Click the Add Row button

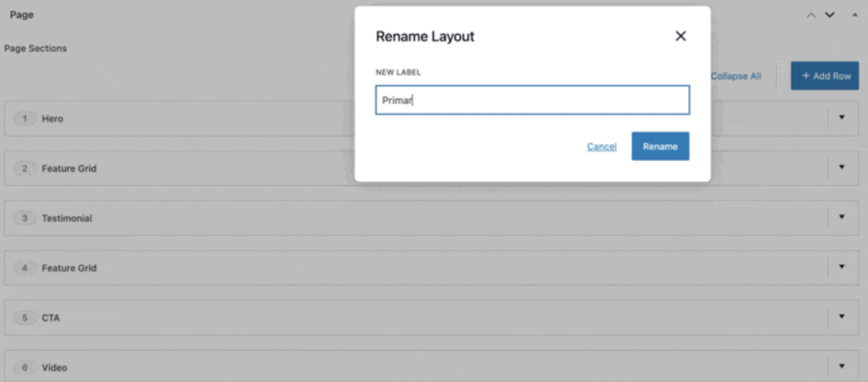(825, 76)
